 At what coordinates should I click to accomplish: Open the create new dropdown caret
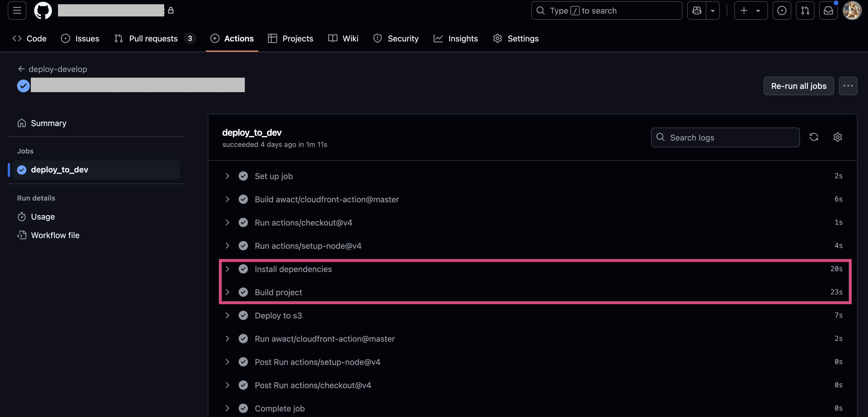point(758,10)
